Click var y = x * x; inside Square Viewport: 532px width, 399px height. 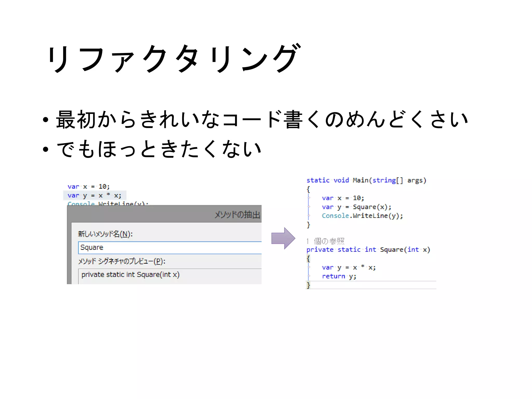[x=349, y=268]
